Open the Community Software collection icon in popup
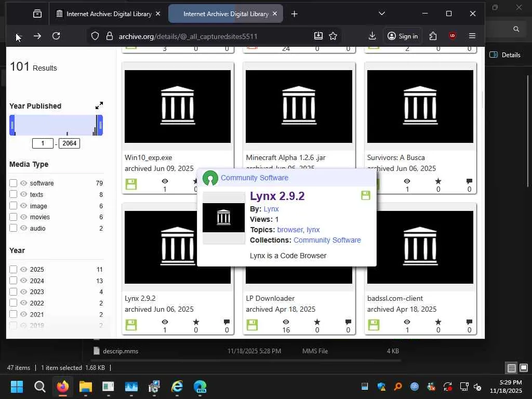 210,178
